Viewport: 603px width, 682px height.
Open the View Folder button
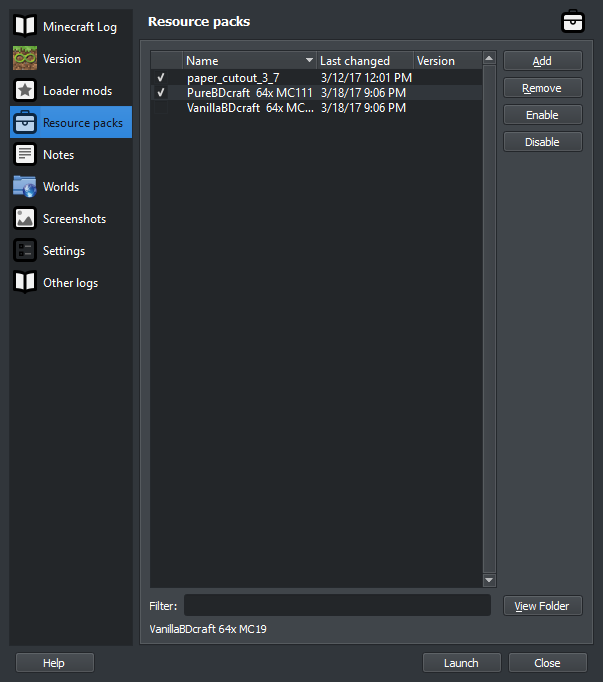point(543,606)
